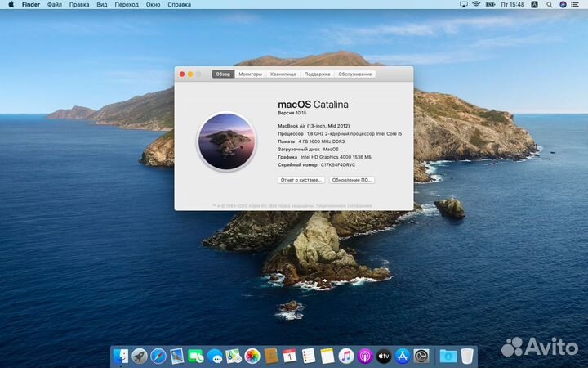Click the Обновление ПО button
The width and height of the screenshot is (588, 368).
tap(352, 180)
